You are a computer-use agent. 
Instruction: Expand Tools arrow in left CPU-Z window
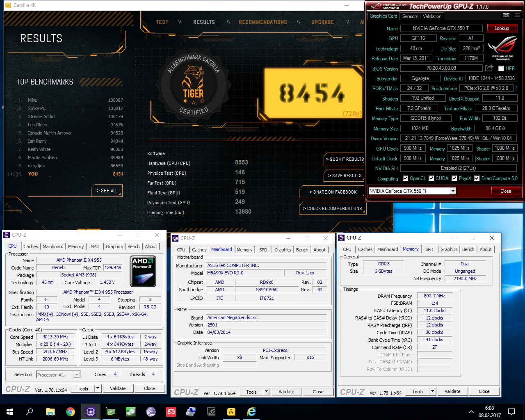pyautogui.click(x=98, y=388)
